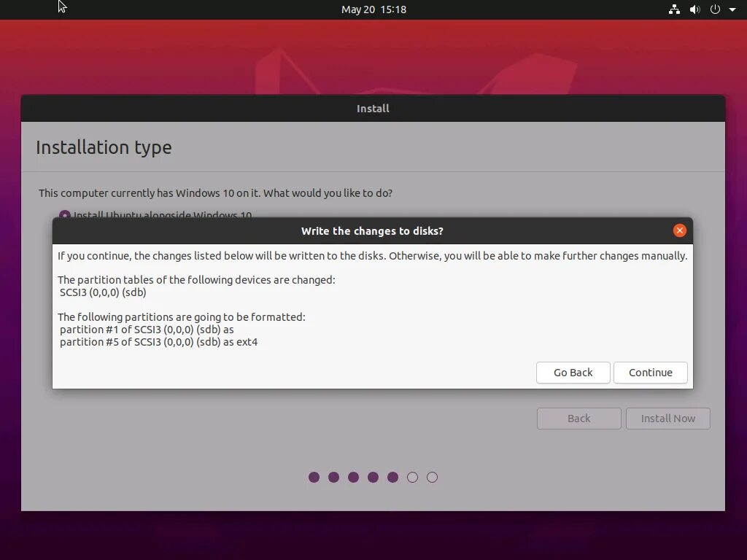The height and width of the screenshot is (560, 747).
Task: Open the volume icon in top bar
Action: [694, 9]
